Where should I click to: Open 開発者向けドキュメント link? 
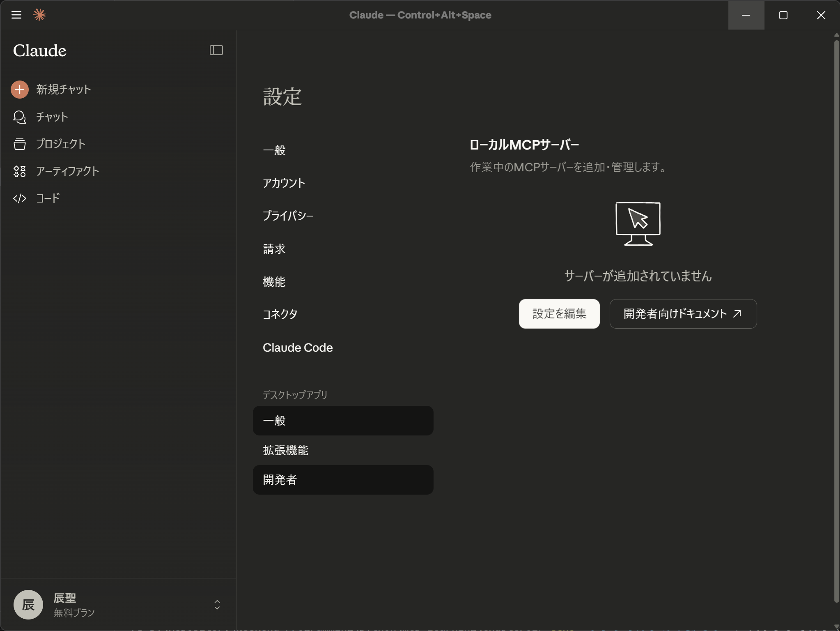(683, 313)
